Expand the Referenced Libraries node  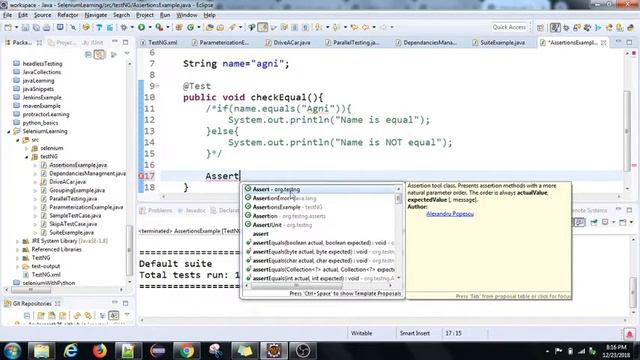click(18, 249)
